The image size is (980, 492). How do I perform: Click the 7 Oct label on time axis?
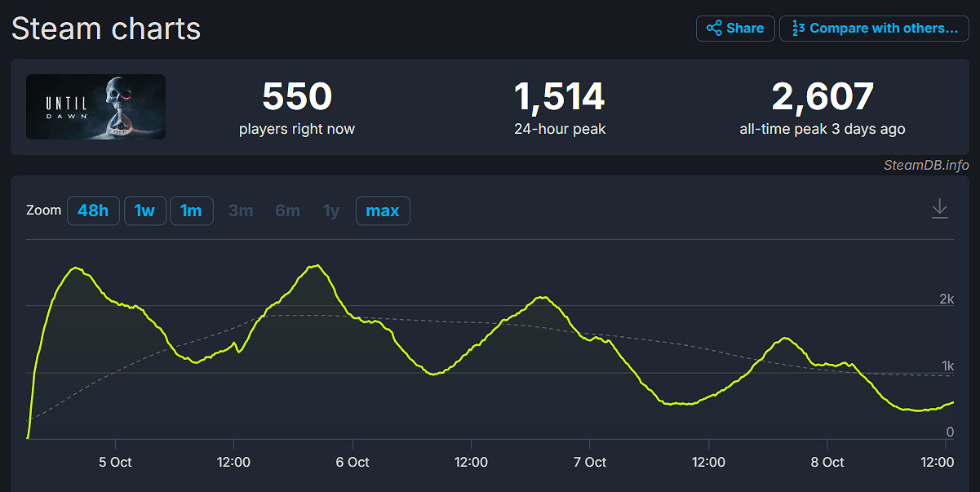tap(589, 462)
